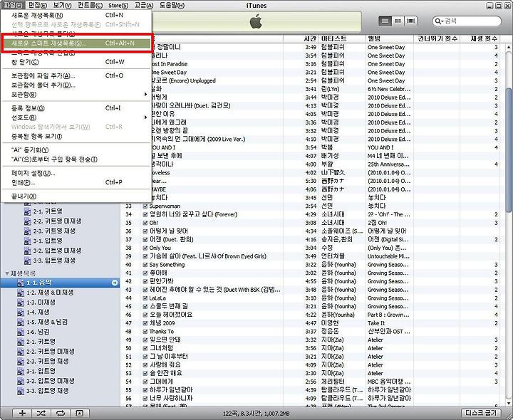Click playlist icon of 1-6. 넘김

tap(20, 332)
